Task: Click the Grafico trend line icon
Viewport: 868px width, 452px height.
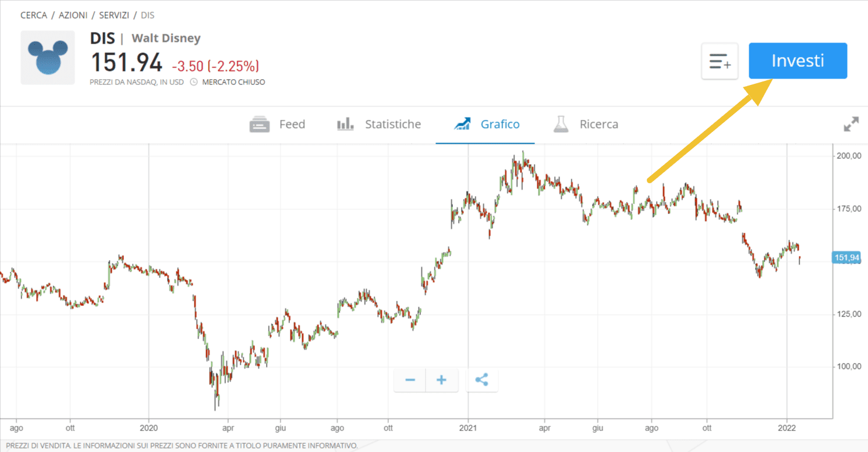Action: [462, 124]
